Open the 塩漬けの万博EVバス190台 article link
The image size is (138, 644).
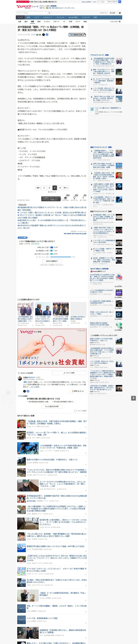52,459
